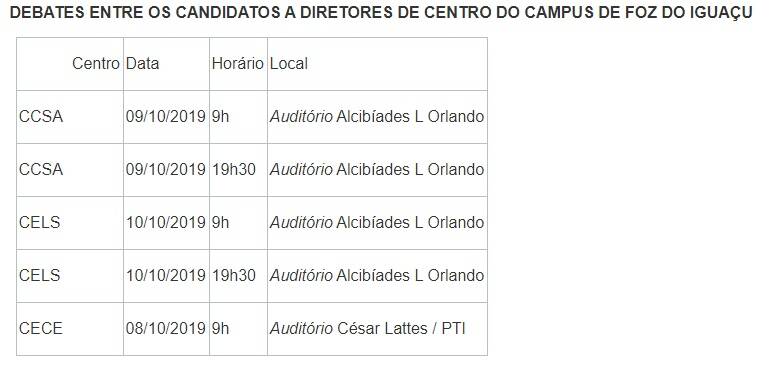The height and width of the screenshot is (367, 781).
Task: Select the date 08/10/2019
Action: click(166, 329)
